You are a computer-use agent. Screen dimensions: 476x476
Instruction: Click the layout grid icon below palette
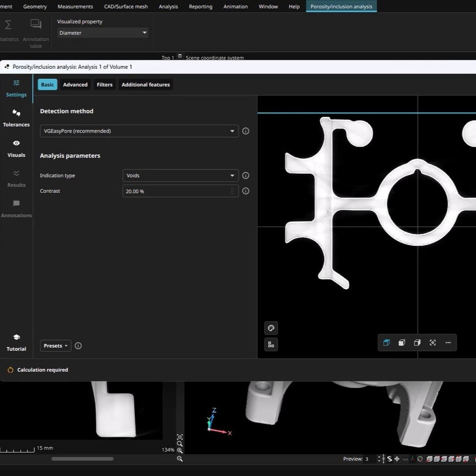click(x=271, y=344)
